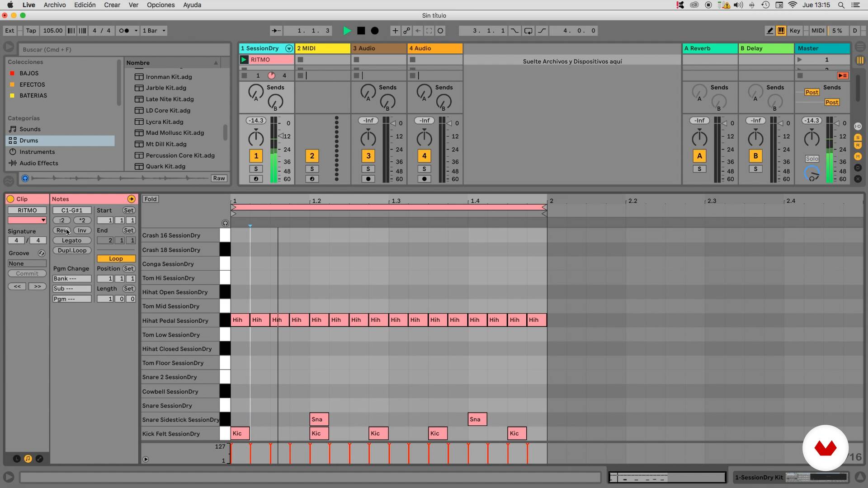Solo the B Delay return track

[755, 169]
